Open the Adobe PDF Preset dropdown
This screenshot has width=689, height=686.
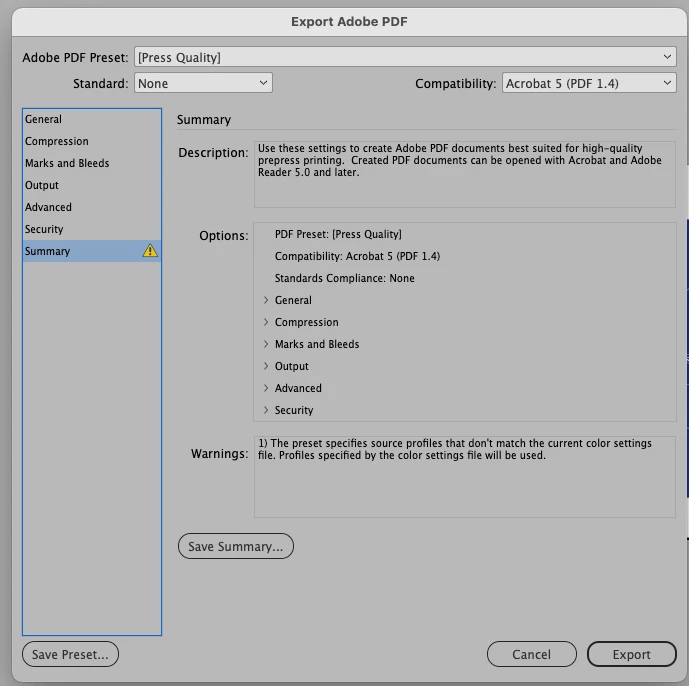pyautogui.click(x=405, y=57)
